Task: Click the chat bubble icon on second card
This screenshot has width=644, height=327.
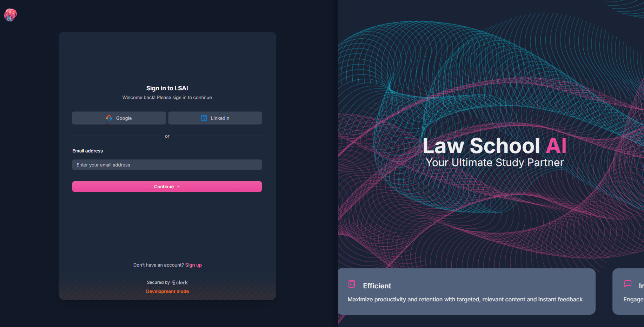Action: pyautogui.click(x=628, y=284)
